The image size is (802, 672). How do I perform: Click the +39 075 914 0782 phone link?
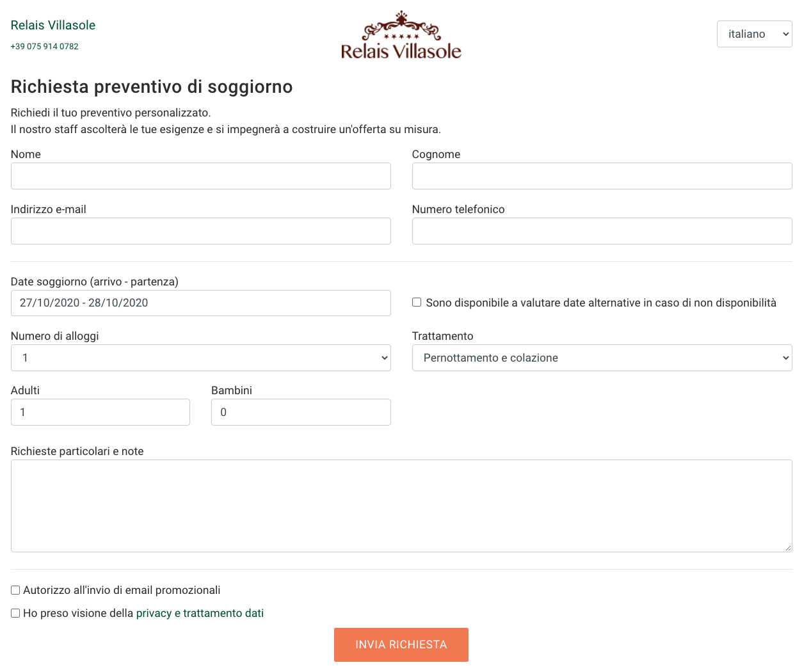coord(45,47)
